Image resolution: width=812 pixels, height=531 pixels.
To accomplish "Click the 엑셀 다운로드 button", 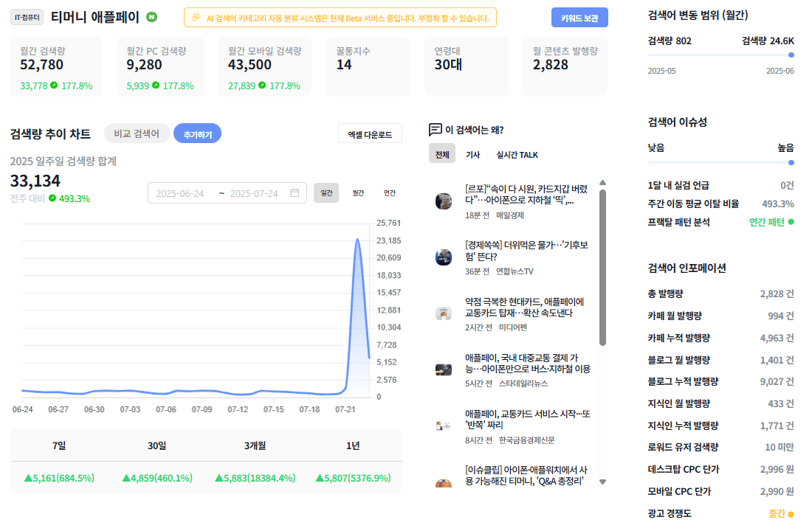I will coord(370,134).
